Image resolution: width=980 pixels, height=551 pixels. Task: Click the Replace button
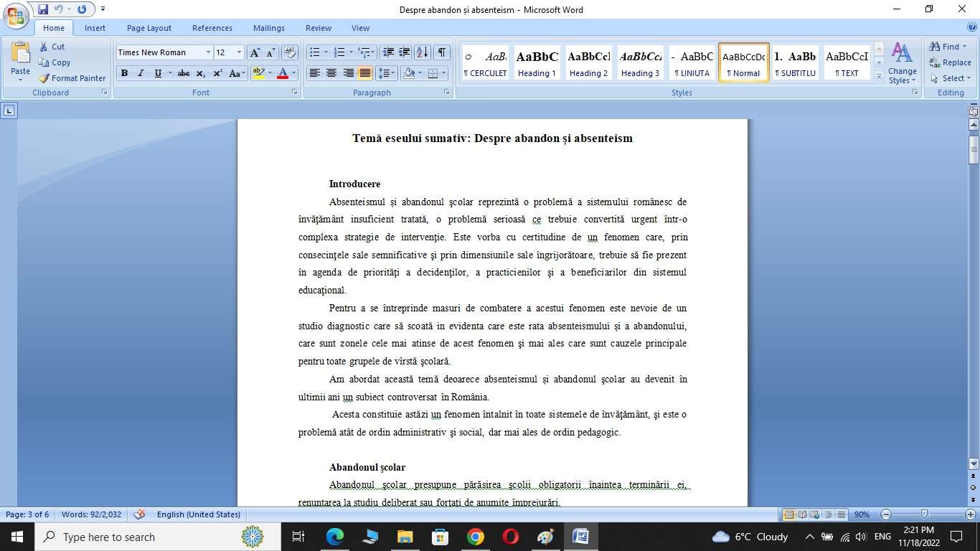click(951, 62)
